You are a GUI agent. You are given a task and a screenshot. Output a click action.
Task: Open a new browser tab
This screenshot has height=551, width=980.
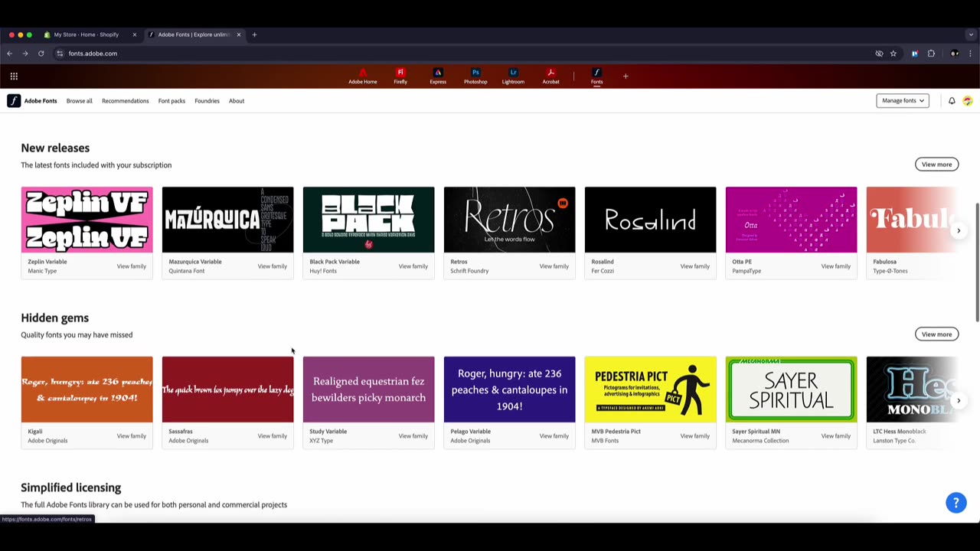254,34
